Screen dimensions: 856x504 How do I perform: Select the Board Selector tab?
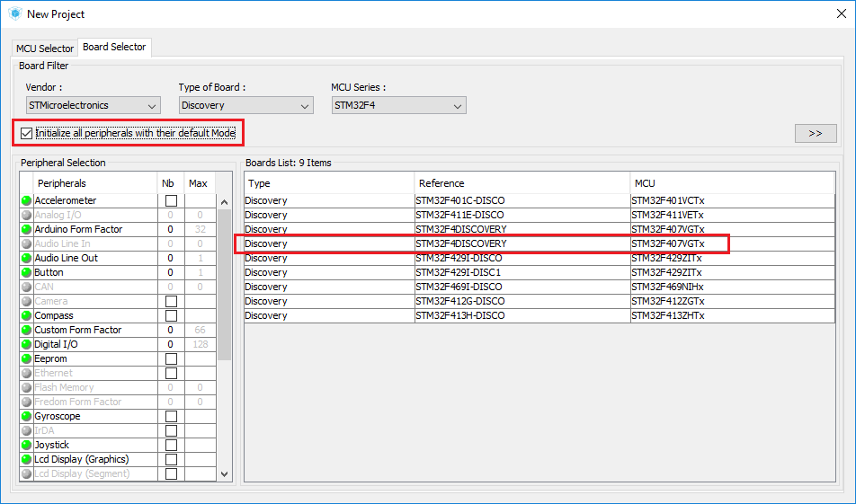pyautogui.click(x=114, y=48)
